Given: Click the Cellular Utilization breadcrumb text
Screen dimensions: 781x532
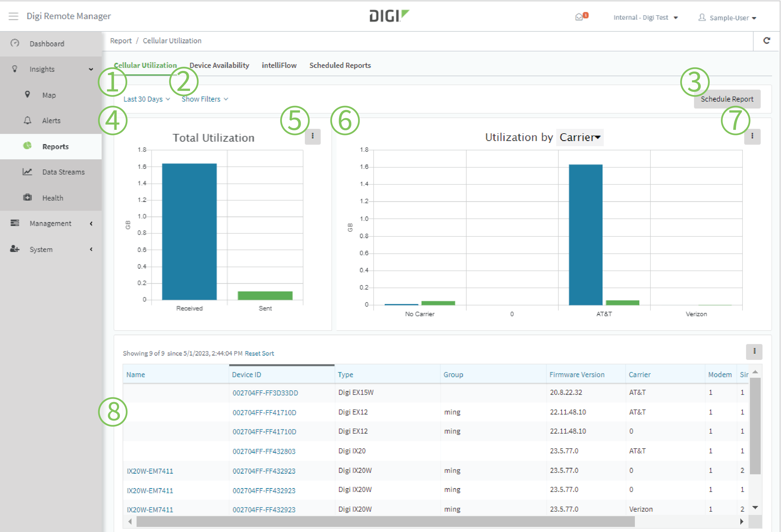Looking at the screenshot, I should [x=172, y=41].
